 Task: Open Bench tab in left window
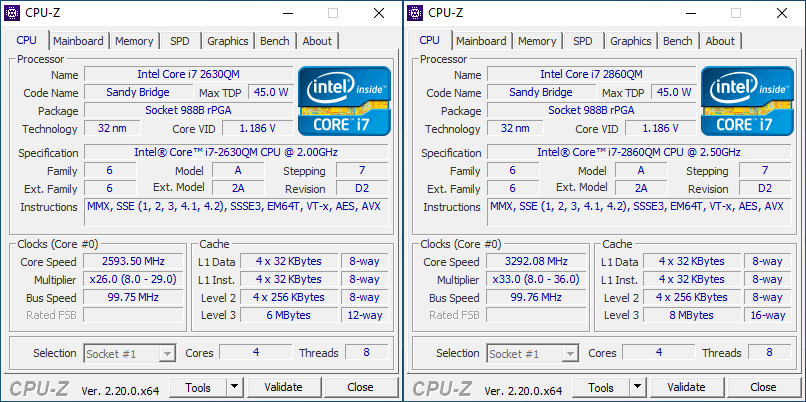point(274,41)
